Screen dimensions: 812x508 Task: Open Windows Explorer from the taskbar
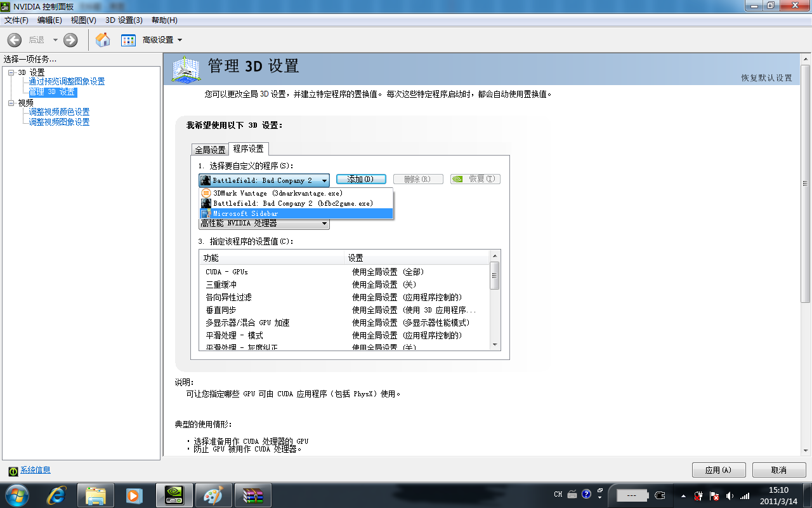coord(95,495)
